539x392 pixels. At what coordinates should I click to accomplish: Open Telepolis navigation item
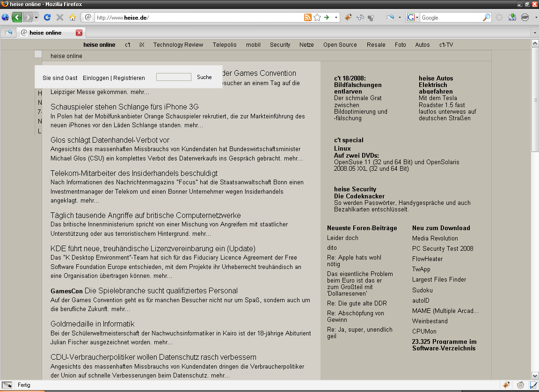pyautogui.click(x=225, y=44)
